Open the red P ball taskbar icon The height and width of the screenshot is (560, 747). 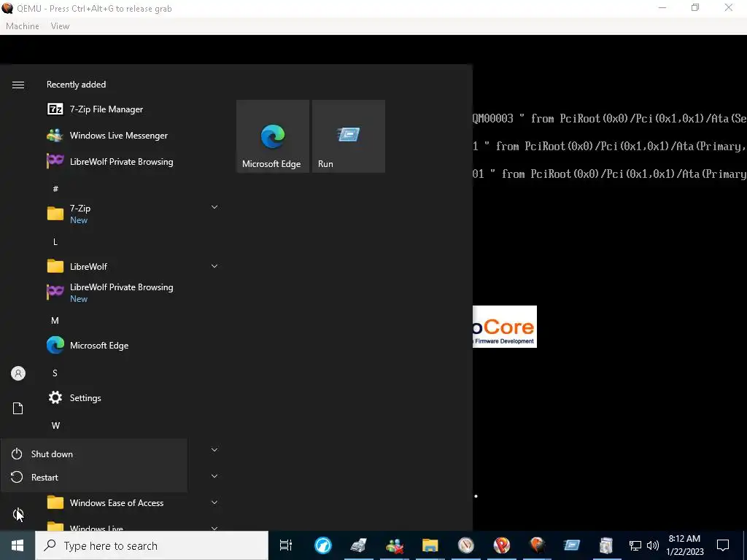(x=502, y=545)
